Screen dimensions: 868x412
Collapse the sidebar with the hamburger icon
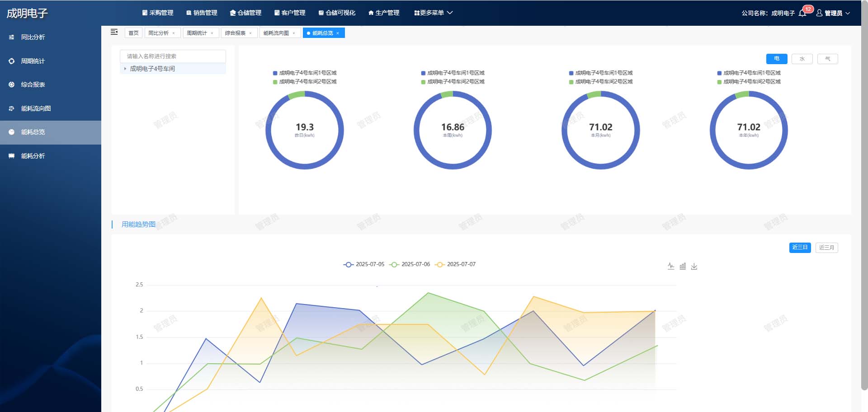[114, 32]
